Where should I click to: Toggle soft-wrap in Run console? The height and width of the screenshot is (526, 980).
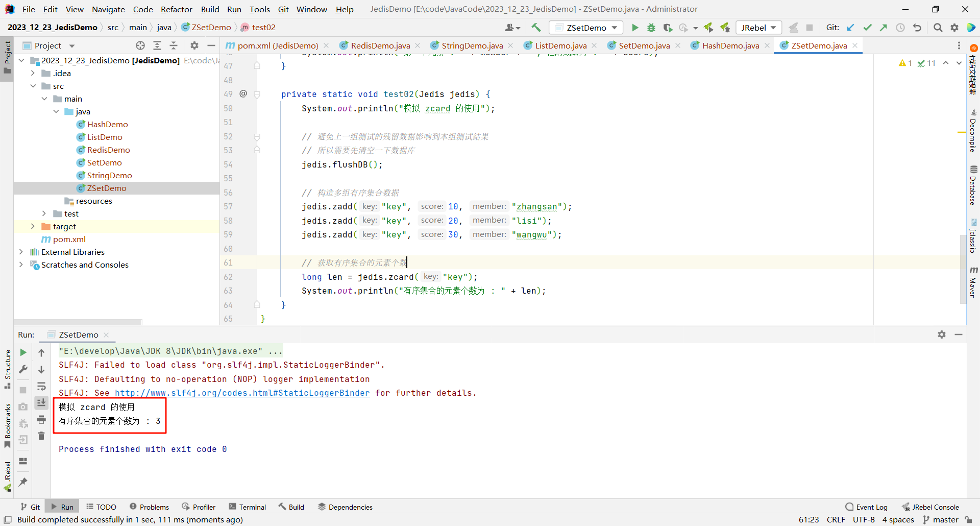point(41,387)
